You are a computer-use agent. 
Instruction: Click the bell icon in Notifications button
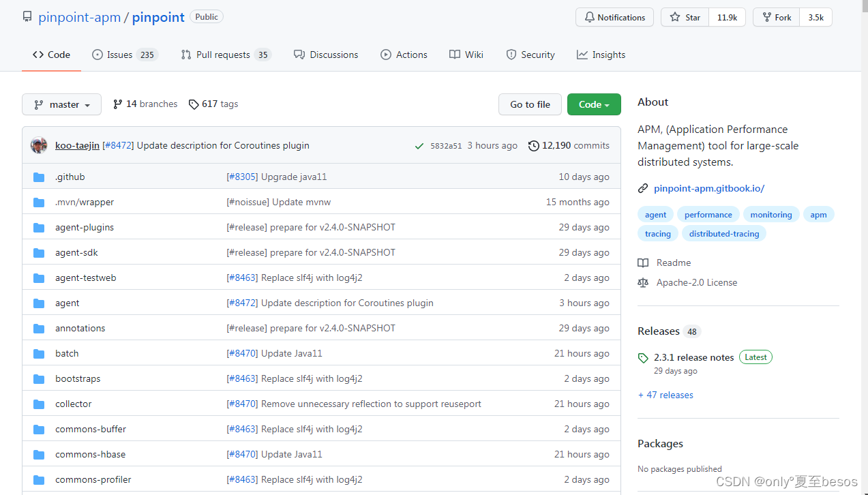[x=588, y=18]
